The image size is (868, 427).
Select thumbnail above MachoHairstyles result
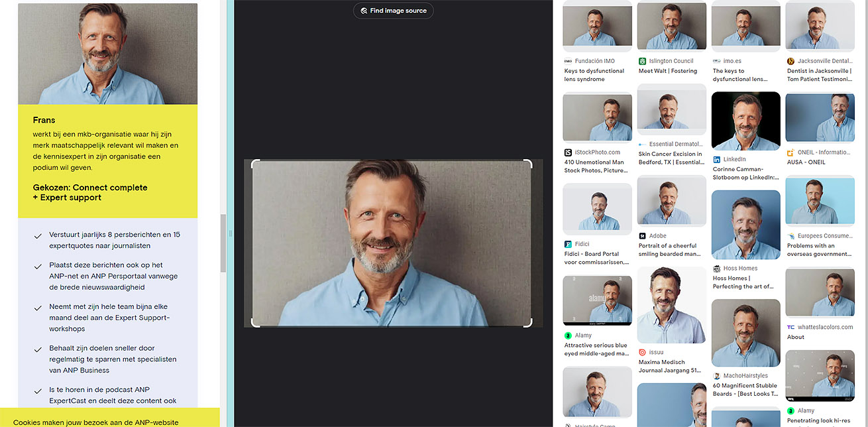(x=745, y=333)
